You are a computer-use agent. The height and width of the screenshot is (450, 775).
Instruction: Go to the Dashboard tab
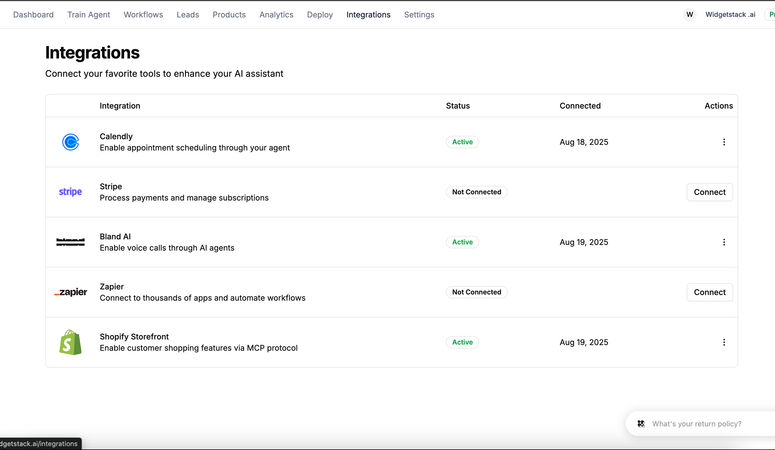tap(33, 15)
